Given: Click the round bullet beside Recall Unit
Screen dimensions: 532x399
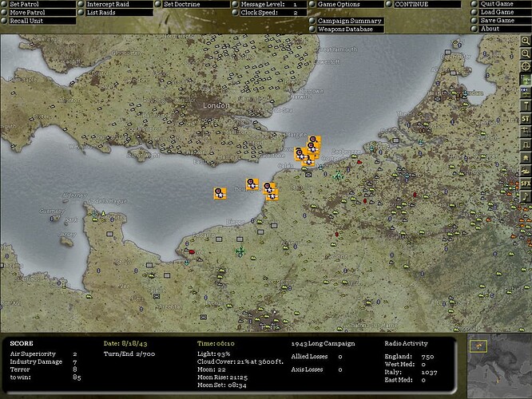Looking at the screenshot, I should (x=4, y=21).
